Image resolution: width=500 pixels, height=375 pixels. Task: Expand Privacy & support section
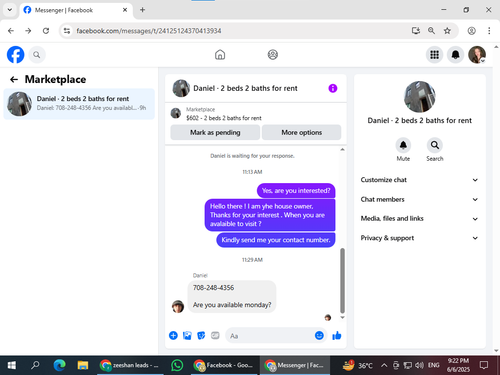pos(419,238)
